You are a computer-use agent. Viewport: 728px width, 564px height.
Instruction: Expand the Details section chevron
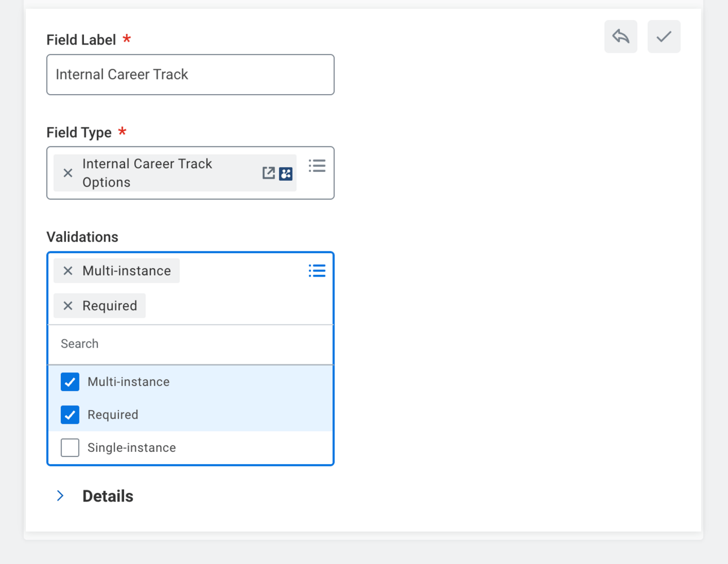tap(60, 496)
